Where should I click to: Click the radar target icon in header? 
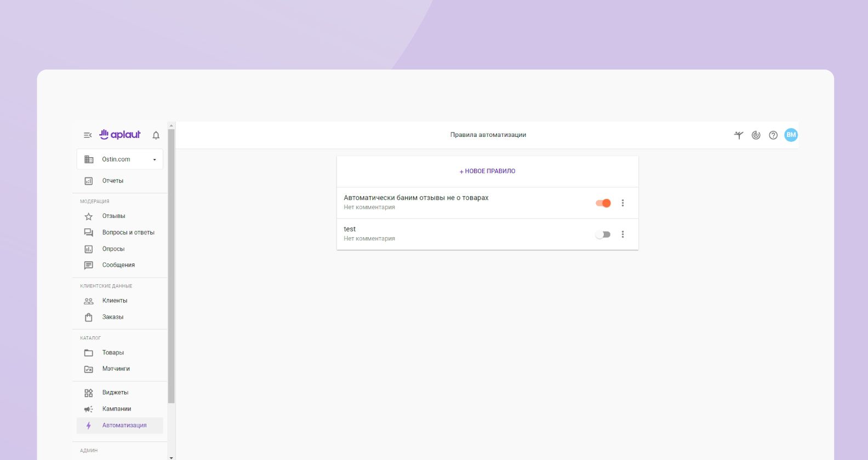coord(756,135)
